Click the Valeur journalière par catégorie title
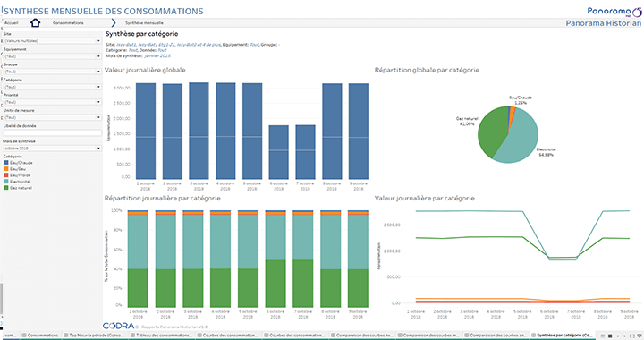The width and height of the screenshot is (644, 340). coord(424,198)
